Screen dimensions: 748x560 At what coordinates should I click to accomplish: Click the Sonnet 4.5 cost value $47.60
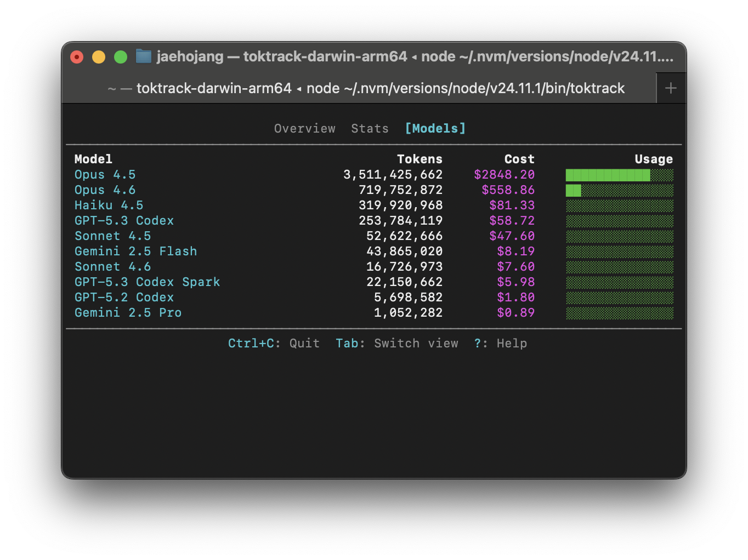point(512,236)
